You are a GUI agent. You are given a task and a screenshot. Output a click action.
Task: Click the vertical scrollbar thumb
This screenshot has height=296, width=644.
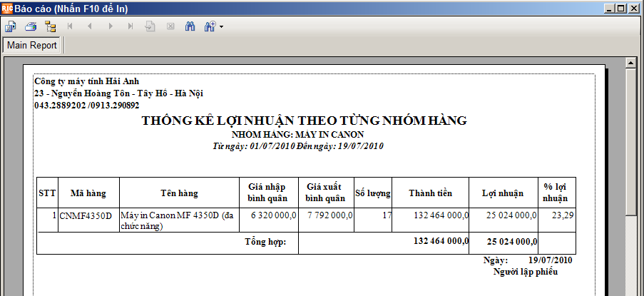tap(630, 142)
